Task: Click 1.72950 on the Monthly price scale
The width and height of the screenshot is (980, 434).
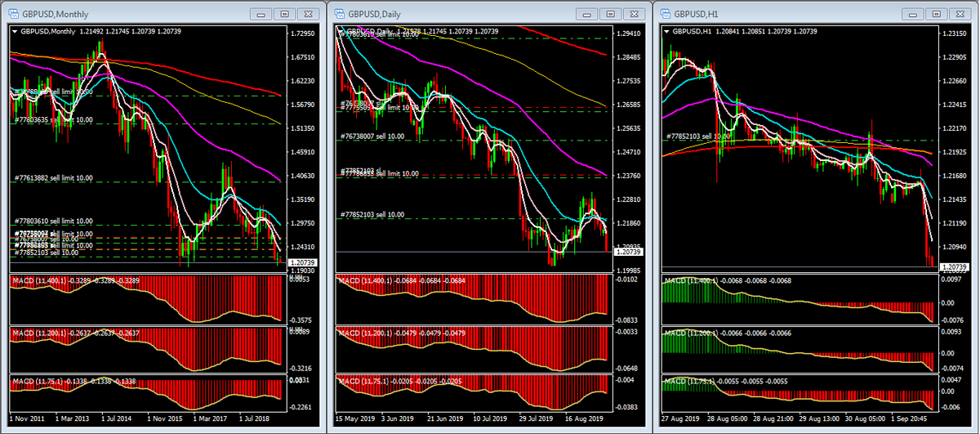Action: (x=304, y=34)
